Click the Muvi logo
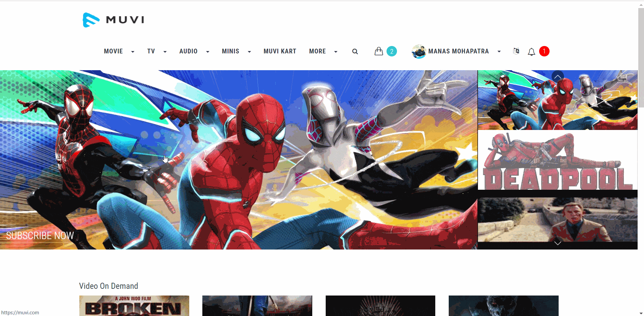 click(x=114, y=20)
